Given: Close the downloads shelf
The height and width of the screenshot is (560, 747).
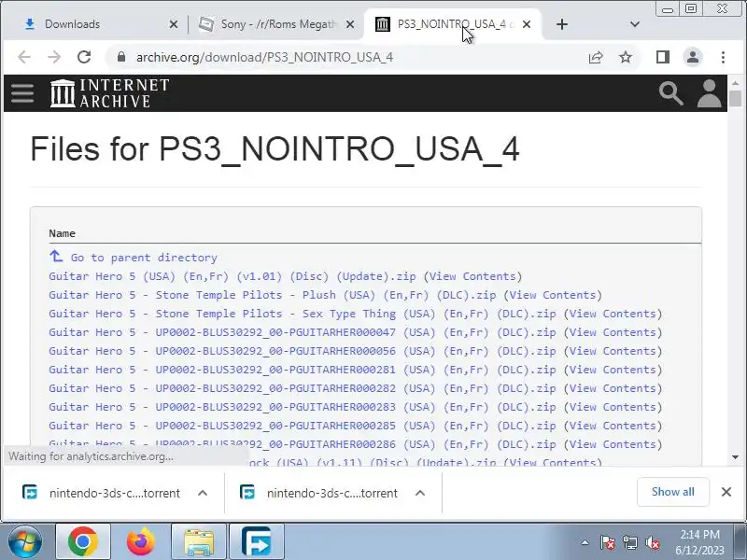Looking at the screenshot, I should tap(726, 492).
